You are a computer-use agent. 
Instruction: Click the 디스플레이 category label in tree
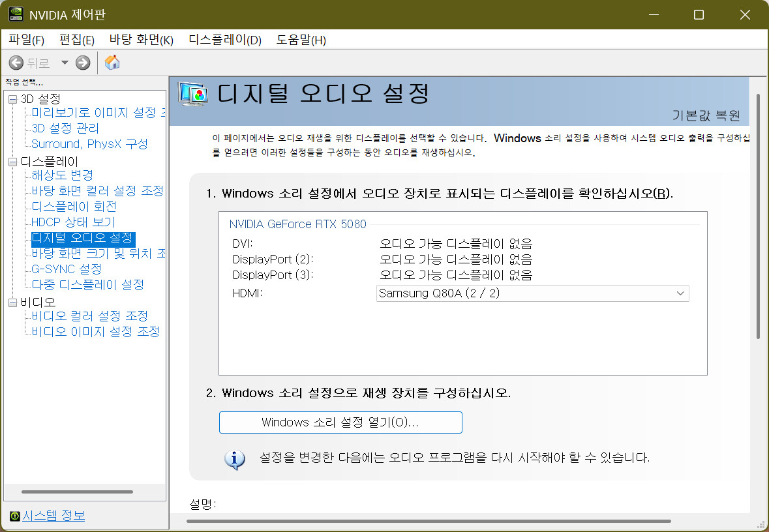point(49,162)
